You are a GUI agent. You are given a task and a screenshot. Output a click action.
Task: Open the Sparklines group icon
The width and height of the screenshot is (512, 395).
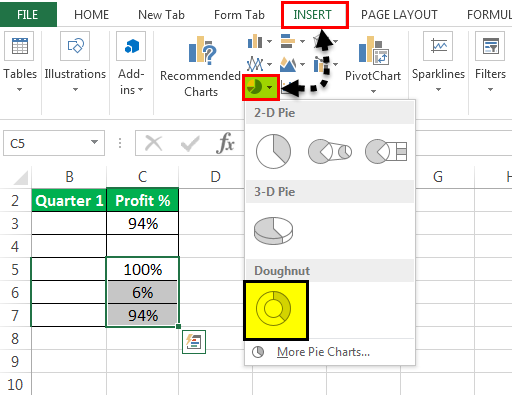438,46
